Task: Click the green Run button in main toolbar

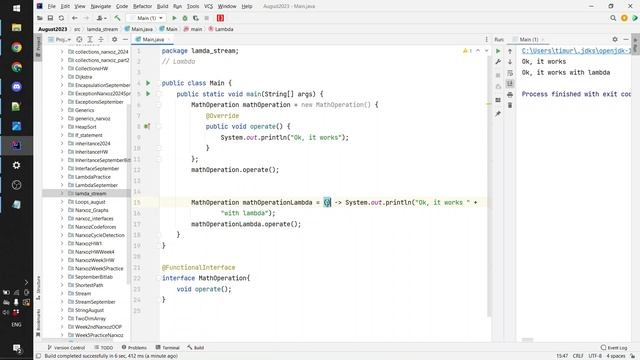Action: 174,18
